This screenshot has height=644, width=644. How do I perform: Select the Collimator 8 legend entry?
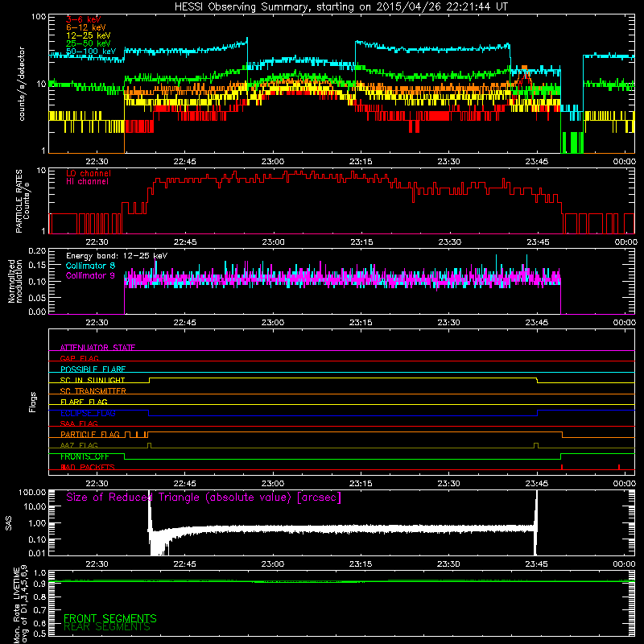coord(90,266)
